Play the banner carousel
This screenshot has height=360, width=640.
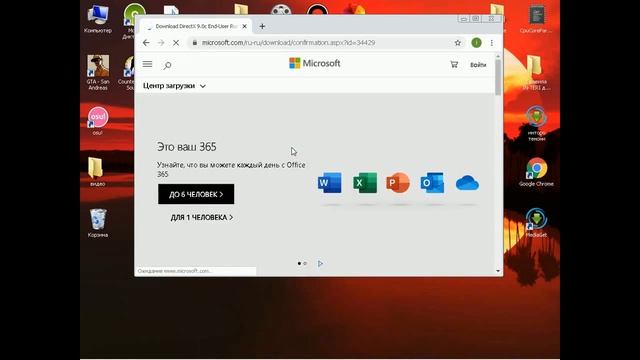320,264
